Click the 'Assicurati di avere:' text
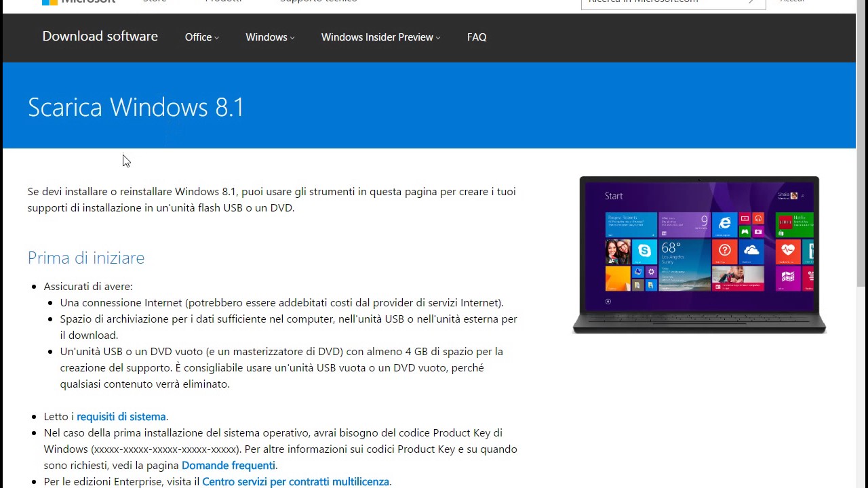The width and height of the screenshot is (868, 488). pos(88,286)
